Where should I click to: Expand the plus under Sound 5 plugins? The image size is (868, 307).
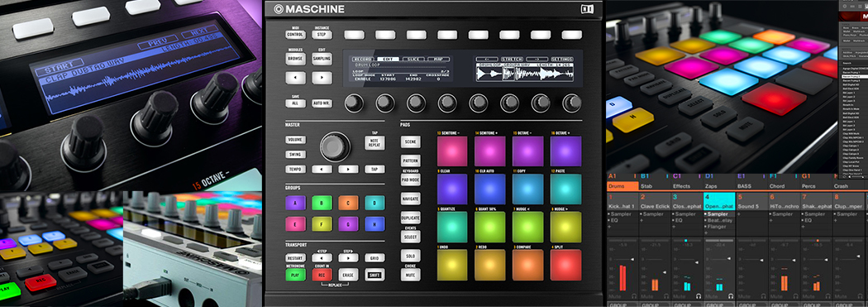pyautogui.click(x=738, y=214)
